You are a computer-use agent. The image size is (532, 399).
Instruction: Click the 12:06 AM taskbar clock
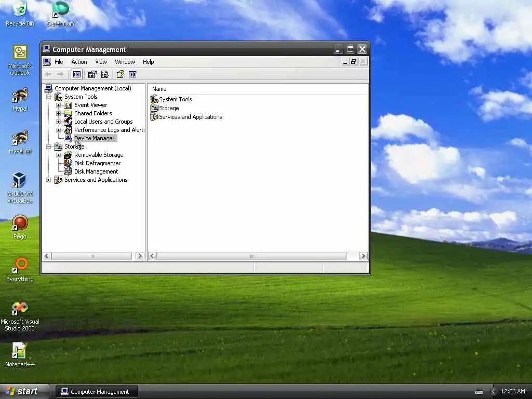coord(513,392)
